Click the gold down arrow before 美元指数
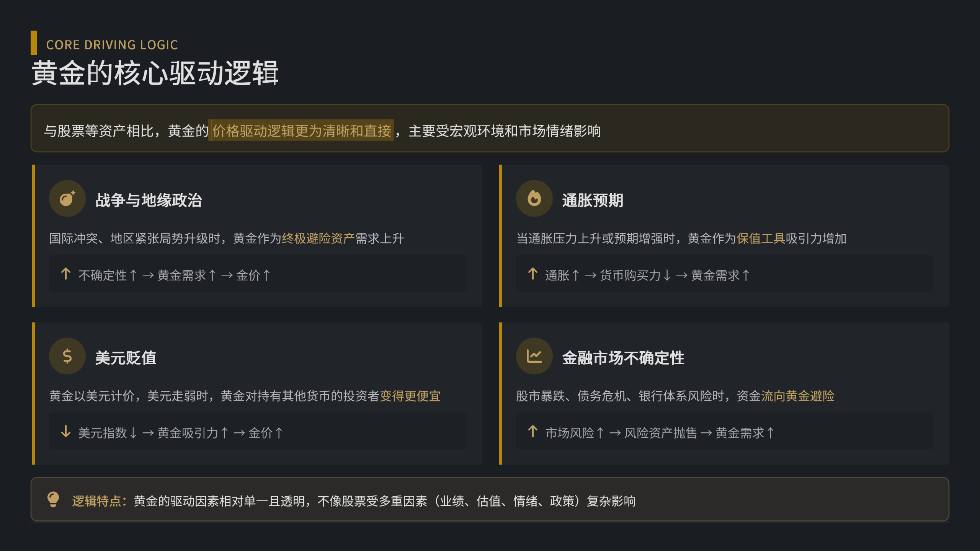980x551 pixels. 66,432
